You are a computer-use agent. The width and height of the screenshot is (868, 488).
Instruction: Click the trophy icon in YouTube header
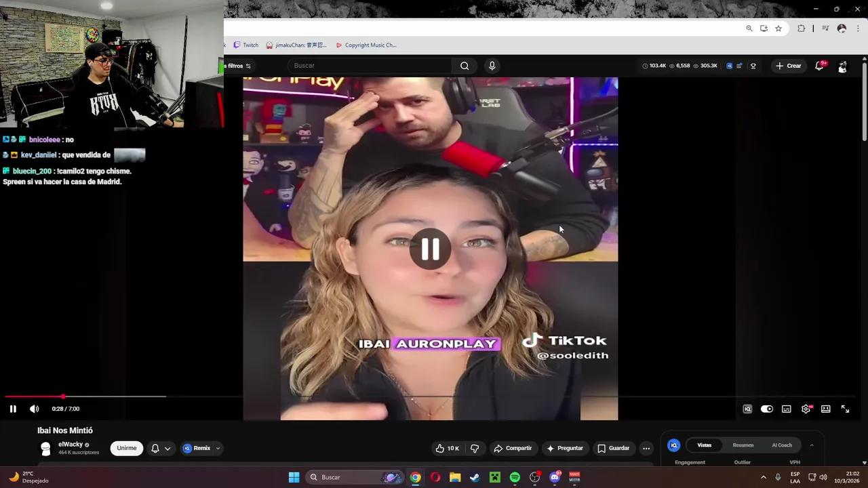[x=753, y=66]
